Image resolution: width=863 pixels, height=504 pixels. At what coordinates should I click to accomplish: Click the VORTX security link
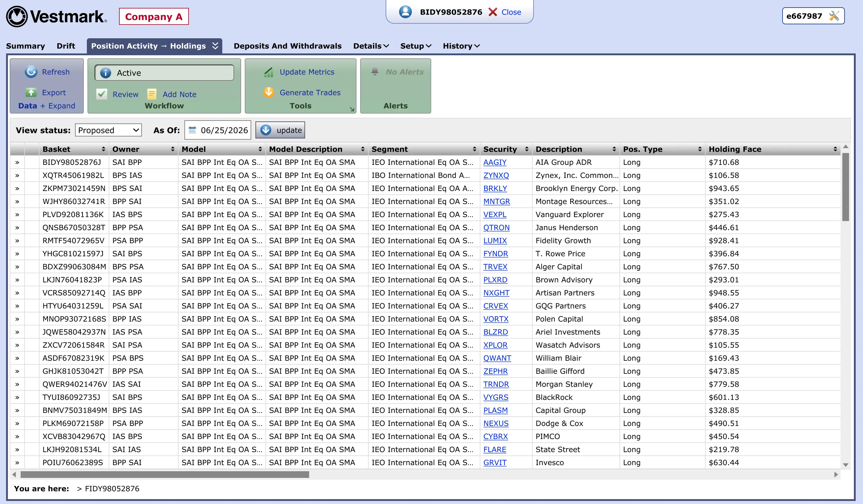(x=496, y=319)
